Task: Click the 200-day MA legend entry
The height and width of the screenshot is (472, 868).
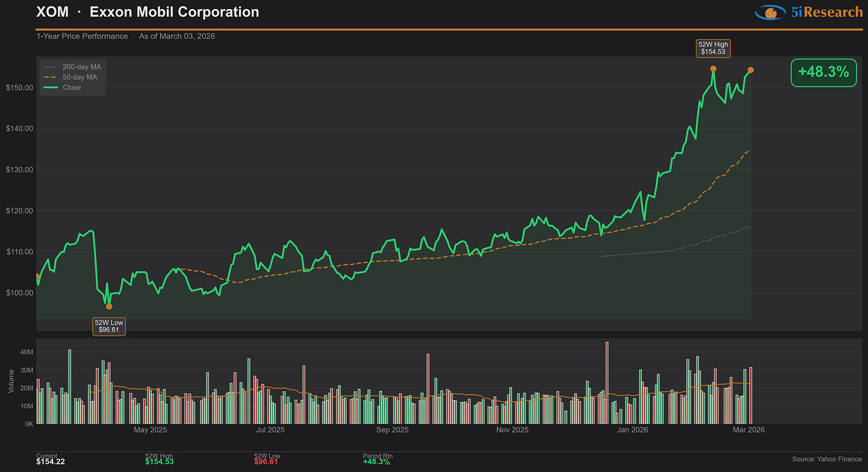Action: pos(73,67)
